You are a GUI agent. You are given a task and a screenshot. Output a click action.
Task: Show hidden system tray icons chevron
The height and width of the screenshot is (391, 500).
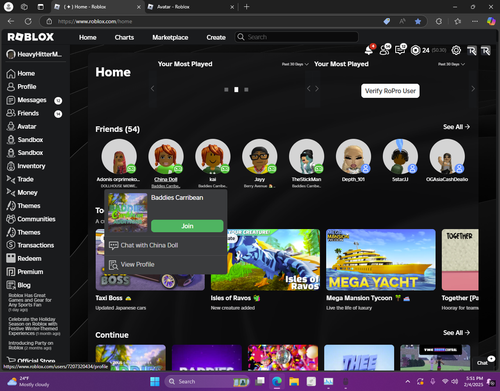tap(407, 381)
